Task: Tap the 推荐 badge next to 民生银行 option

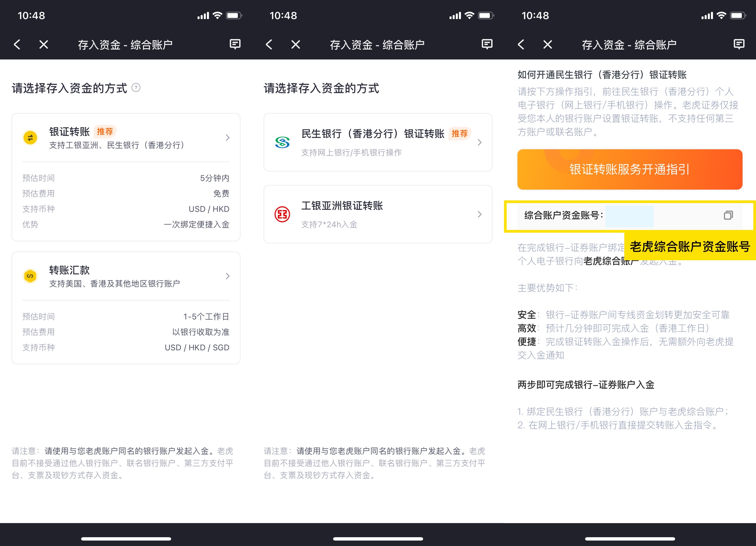Action: [460, 133]
